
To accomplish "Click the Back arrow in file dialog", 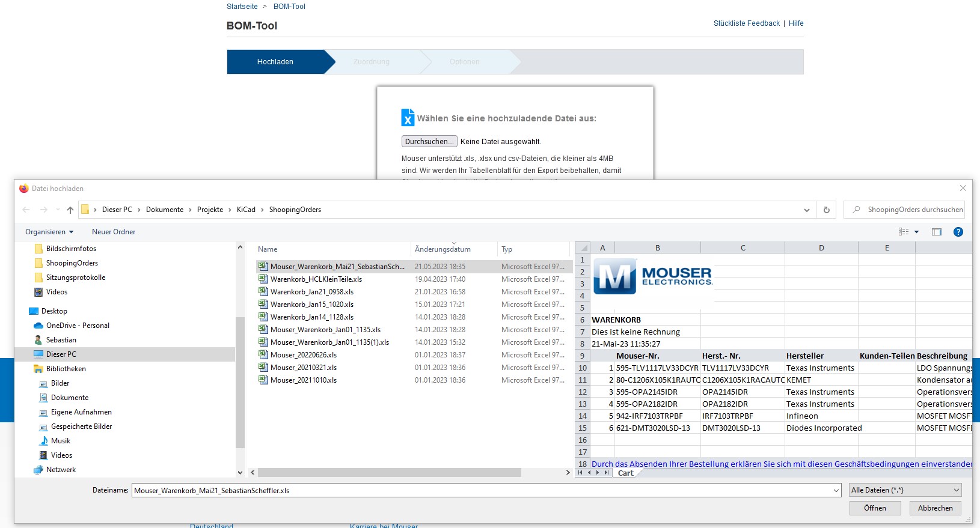I will tap(26, 210).
